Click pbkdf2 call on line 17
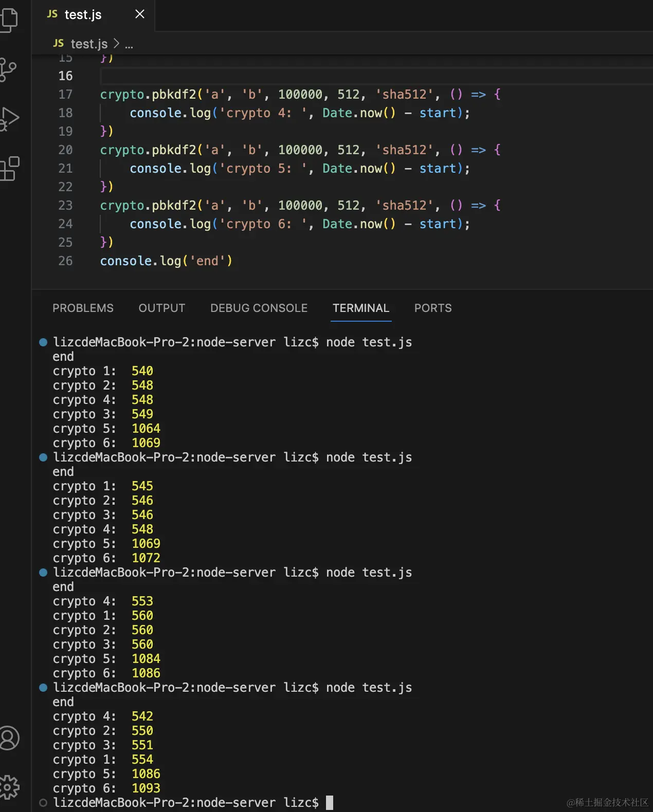The height and width of the screenshot is (812, 653). [x=174, y=95]
